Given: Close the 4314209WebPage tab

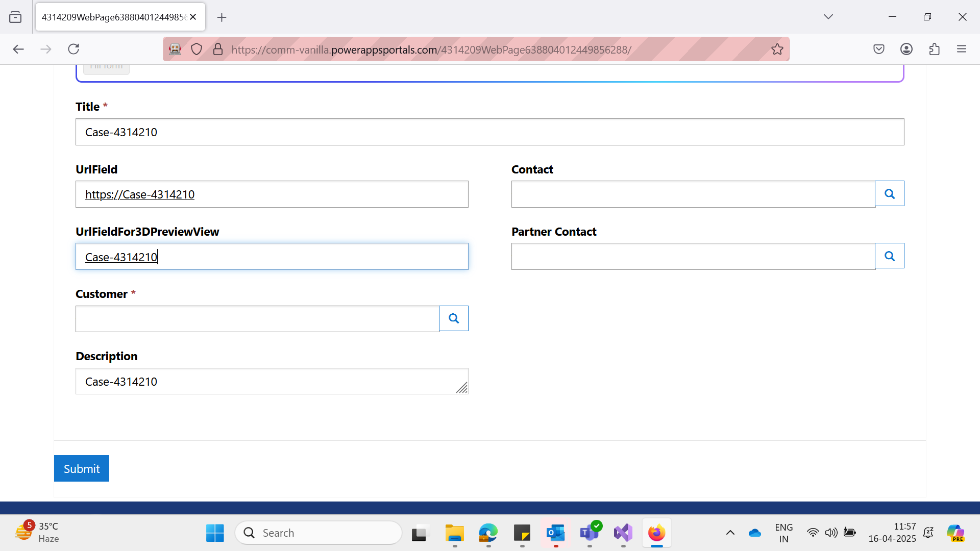Looking at the screenshot, I should point(193,17).
